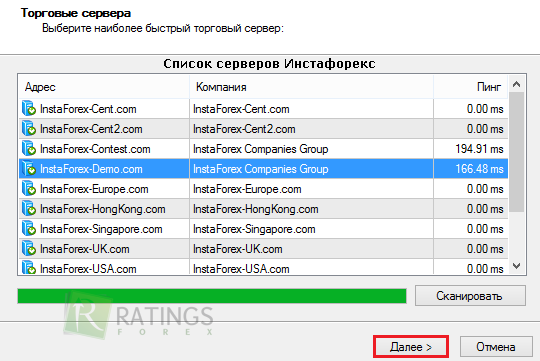Click server icon beside InstaForex-USA.com

point(29,268)
